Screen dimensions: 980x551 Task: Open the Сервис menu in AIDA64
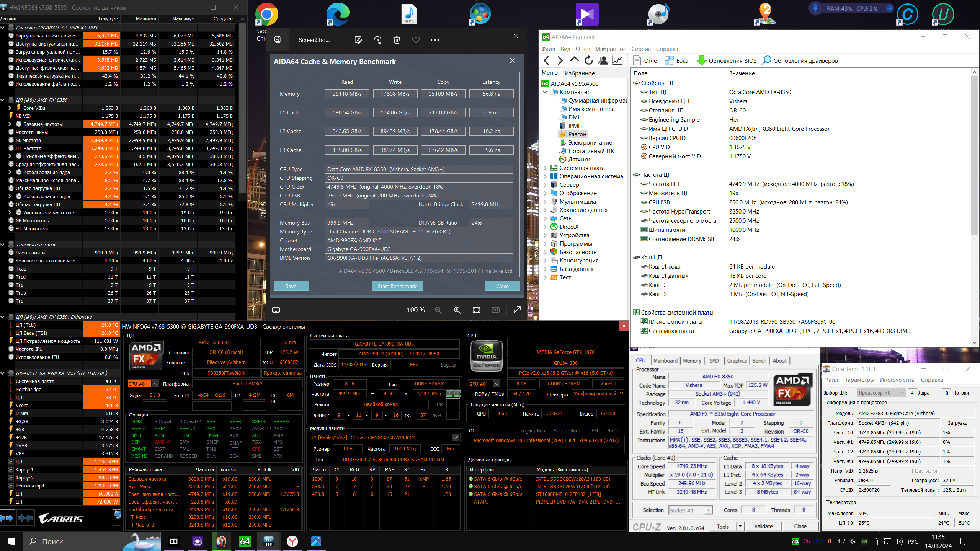(x=641, y=49)
